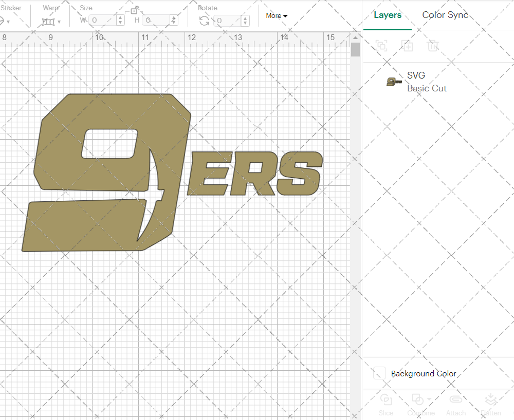The height and width of the screenshot is (420, 514).
Task: Click the add new layer icon
Action: pyautogui.click(x=407, y=46)
